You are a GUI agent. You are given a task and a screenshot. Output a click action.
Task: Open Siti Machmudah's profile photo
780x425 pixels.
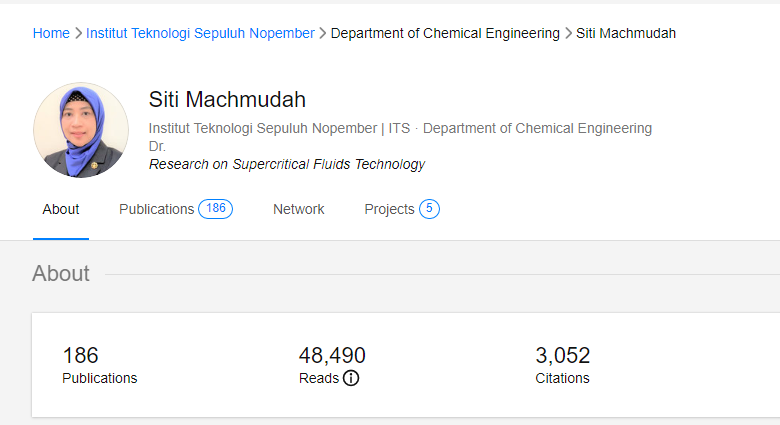[x=81, y=130]
